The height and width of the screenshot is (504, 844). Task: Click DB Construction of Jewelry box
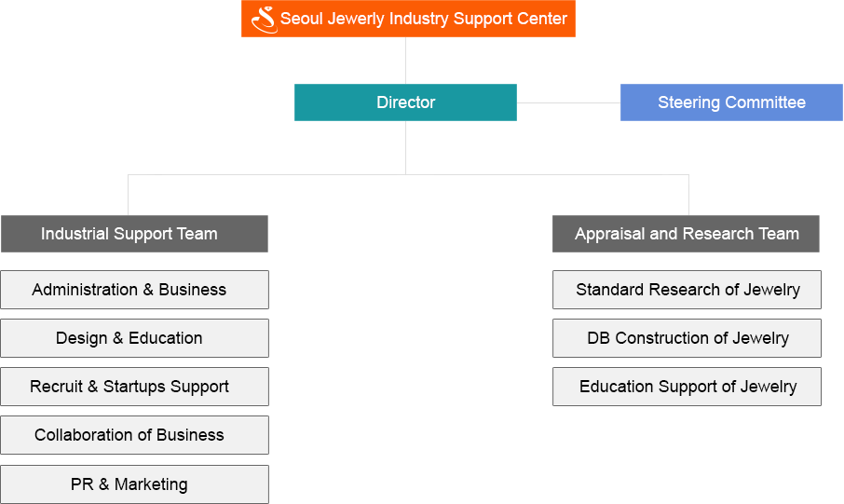pyautogui.click(x=687, y=338)
